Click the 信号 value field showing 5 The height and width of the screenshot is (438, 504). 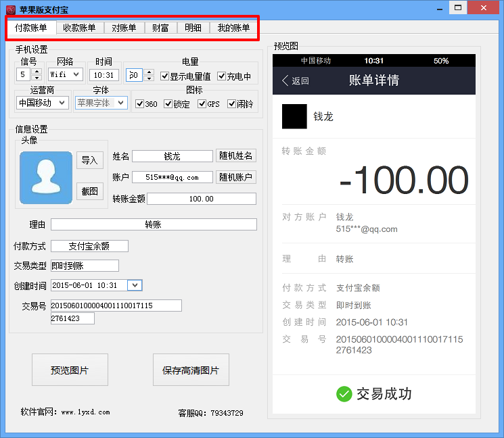[23, 74]
